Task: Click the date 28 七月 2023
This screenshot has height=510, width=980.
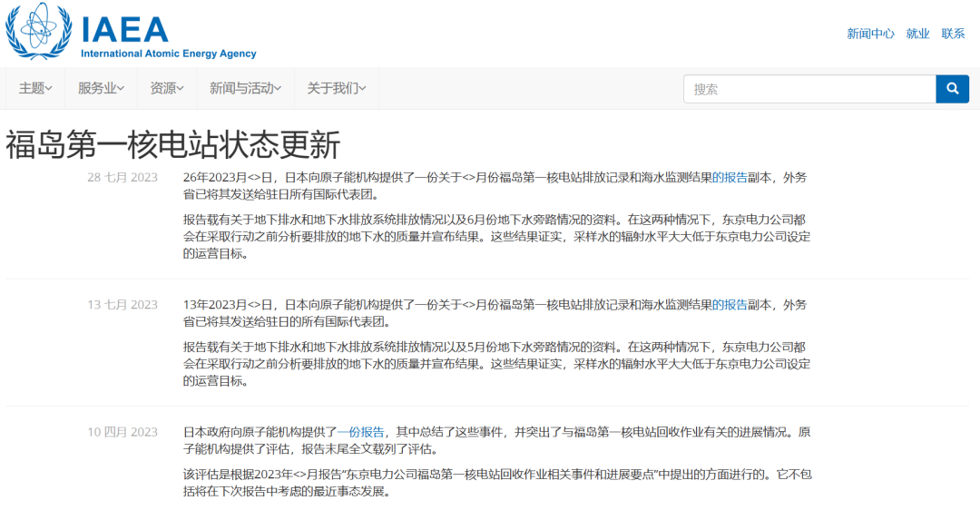Action: [122, 178]
